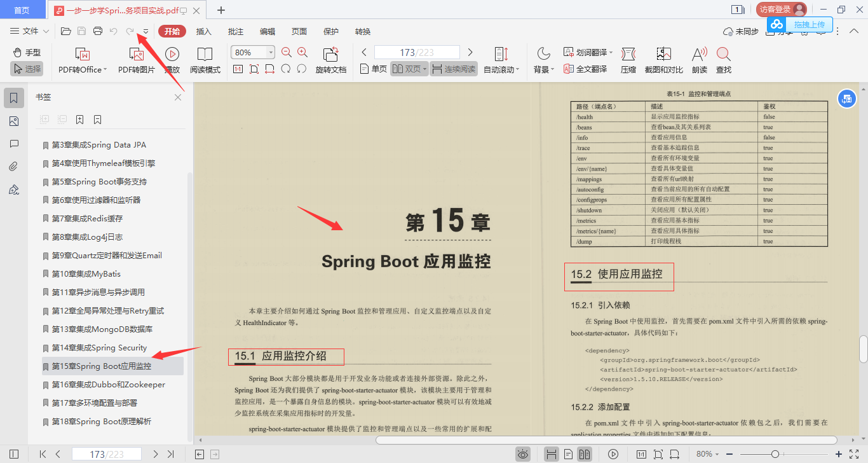This screenshot has width=868, height=463.
Task: Open screenshot and compare (截图和对比)
Action: 664,61
